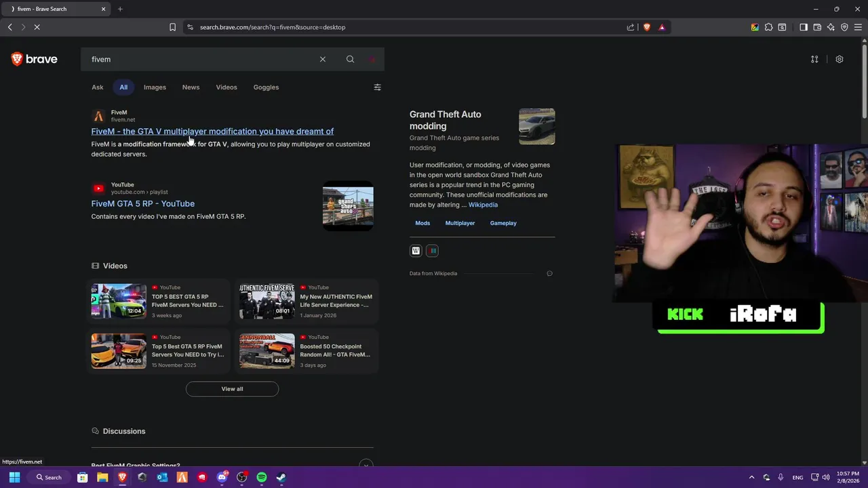This screenshot has width=868, height=488.
Task: Click the View all videos button
Action: 232,389
